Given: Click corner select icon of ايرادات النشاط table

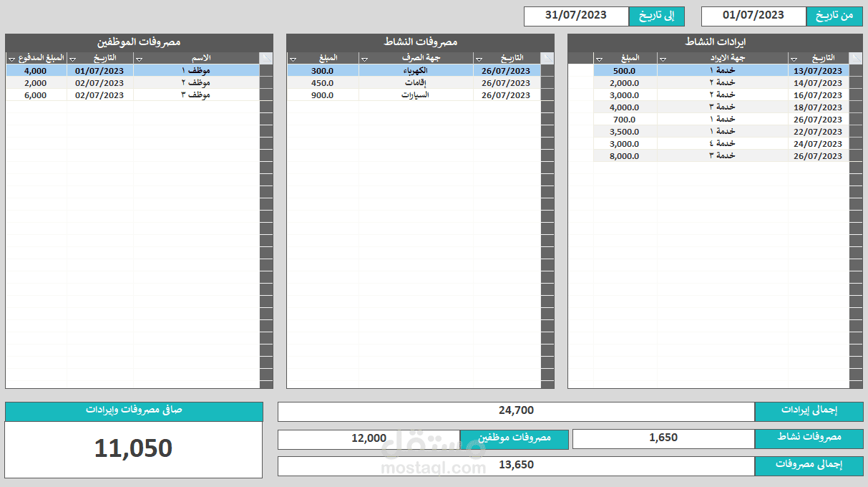Looking at the screenshot, I should (856, 58).
